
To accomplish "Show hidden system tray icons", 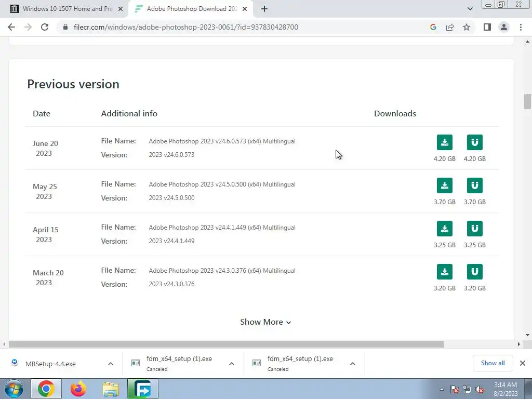I will 442,389.
